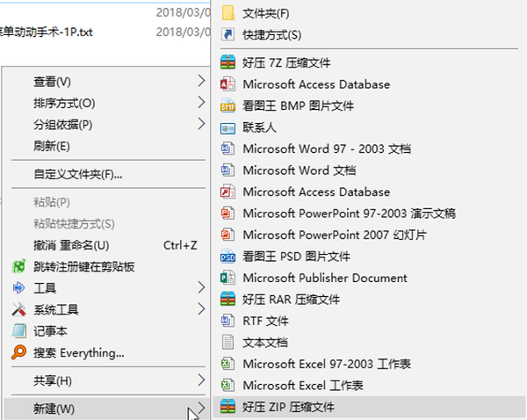The image size is (527, 420).
Task: Click the 跳转注册键在剪贴板 registry icon
Action: click(x=19, y=267)
